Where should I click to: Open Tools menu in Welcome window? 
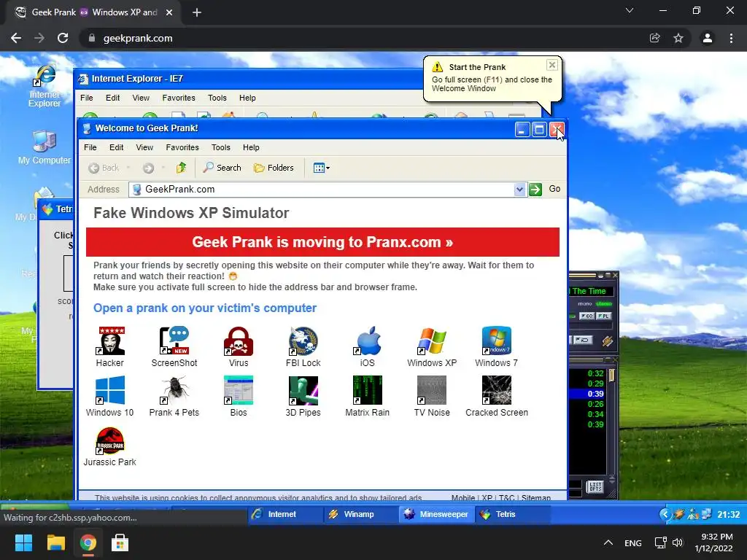(x=221, y=147)
